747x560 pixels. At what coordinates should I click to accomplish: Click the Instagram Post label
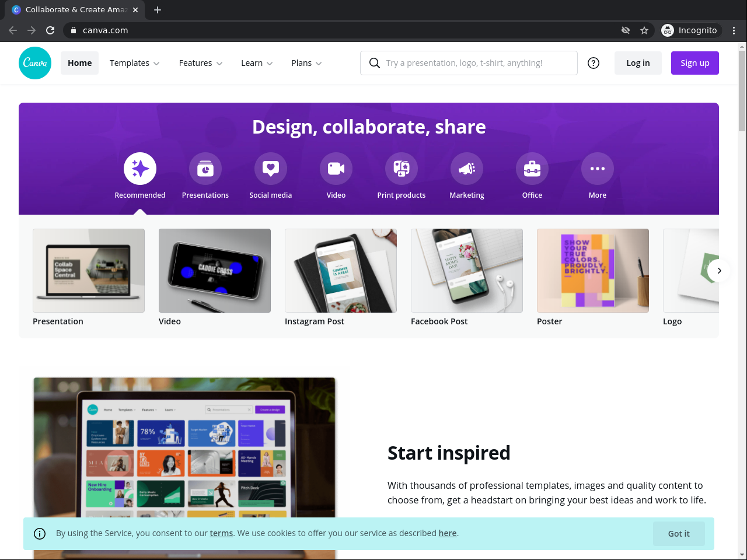tap(315, 321)
